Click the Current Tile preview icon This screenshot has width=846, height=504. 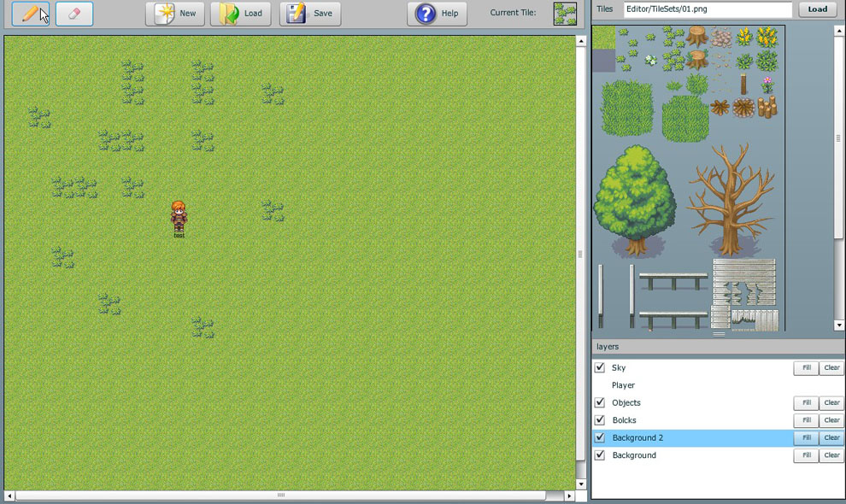(x=565, y=14)
